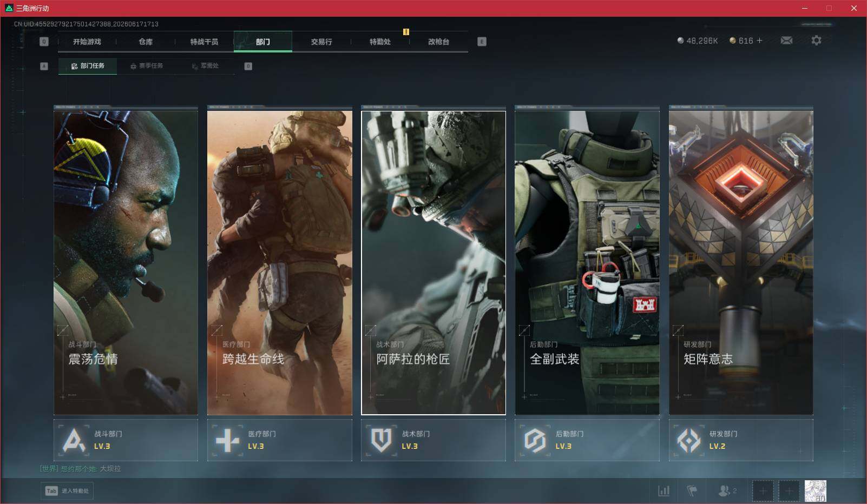The image size is (867, 504).
Task: Click the E next-tab key icon
Action: coord(482,42)
